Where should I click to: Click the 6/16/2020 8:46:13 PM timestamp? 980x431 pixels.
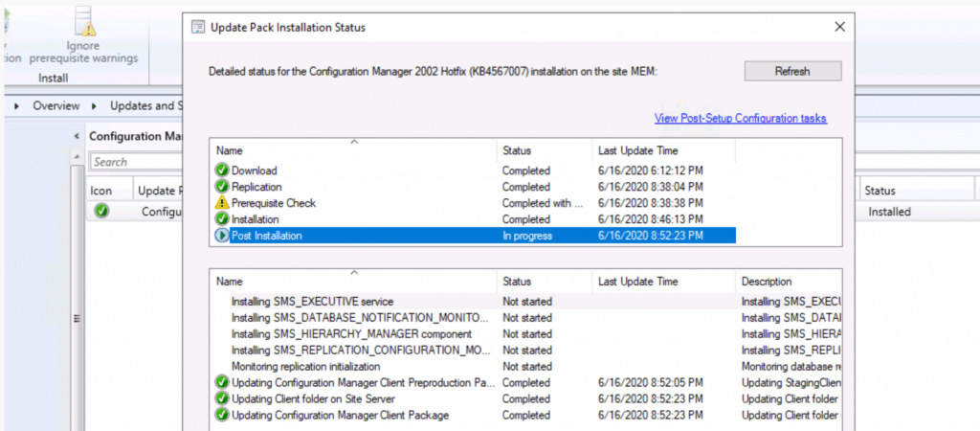coord(651,219)
